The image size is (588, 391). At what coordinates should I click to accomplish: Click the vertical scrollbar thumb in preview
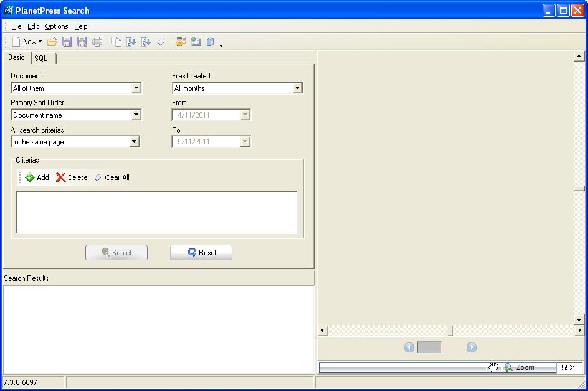579,189
